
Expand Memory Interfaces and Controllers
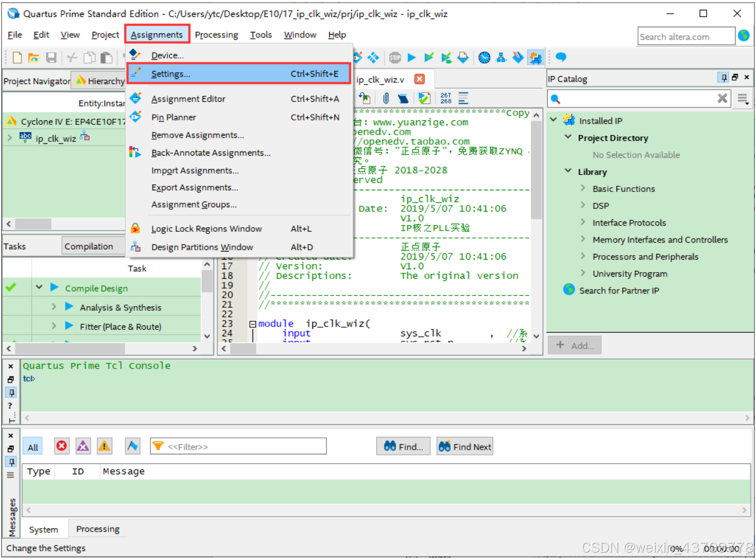(583, 239)
